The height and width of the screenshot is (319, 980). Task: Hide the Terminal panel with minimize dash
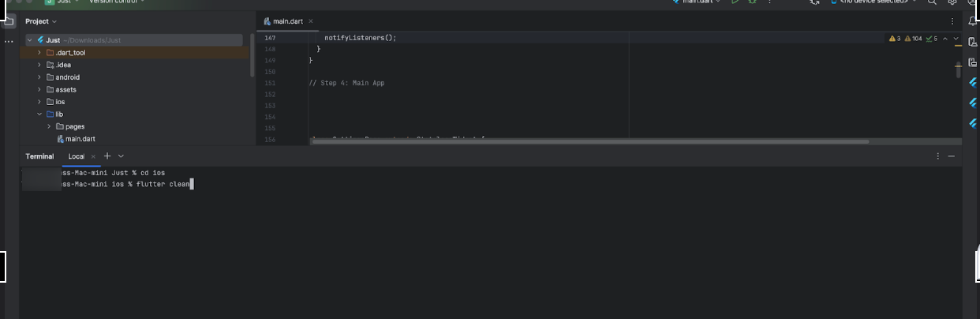952,156
